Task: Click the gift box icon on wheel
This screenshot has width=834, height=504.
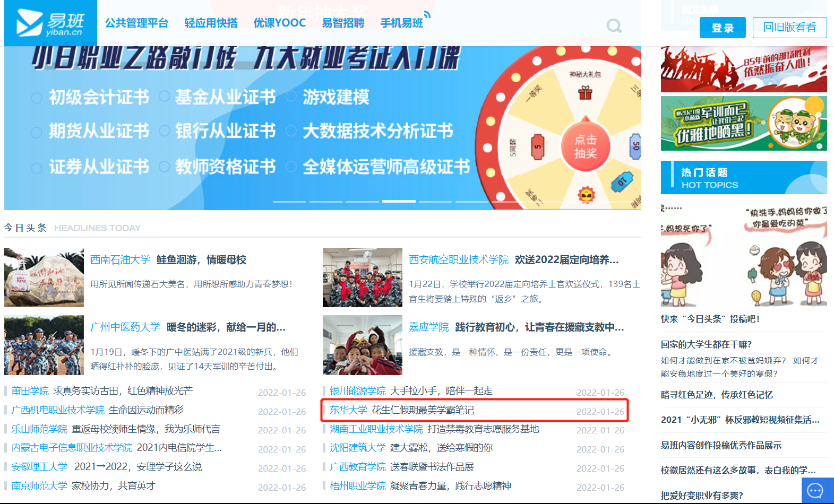Action: click(x=585, y=93)
